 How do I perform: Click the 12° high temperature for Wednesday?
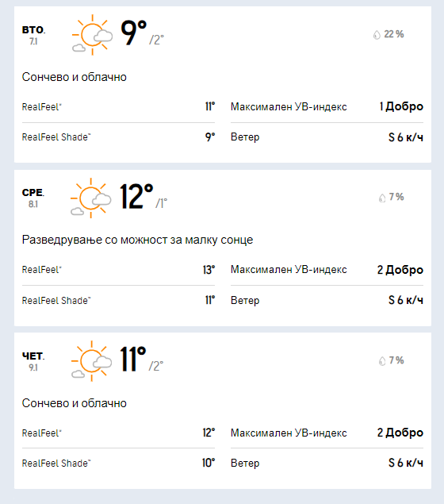136,196
